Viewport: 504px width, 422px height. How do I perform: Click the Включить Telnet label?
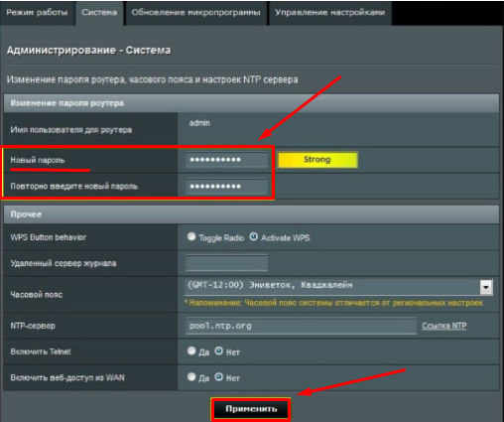point(41,352)
